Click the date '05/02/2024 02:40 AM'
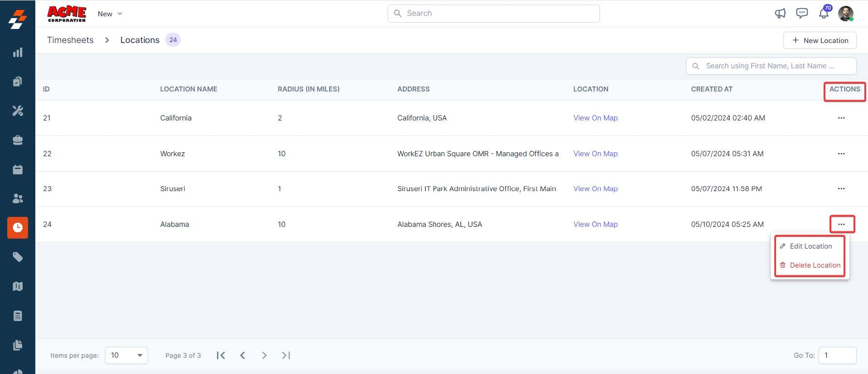 728,118
